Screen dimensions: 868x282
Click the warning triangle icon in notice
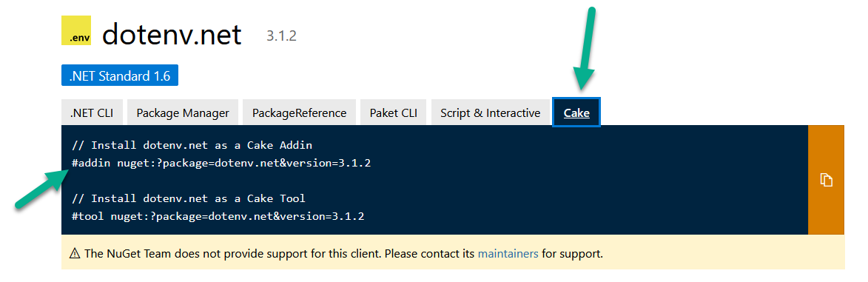[x=75, y=254]
